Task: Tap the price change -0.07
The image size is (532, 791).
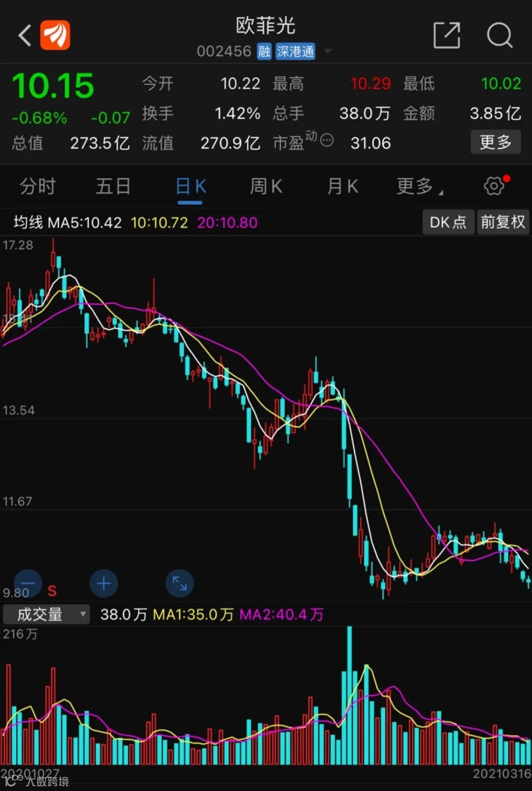Action: [110, 118]
